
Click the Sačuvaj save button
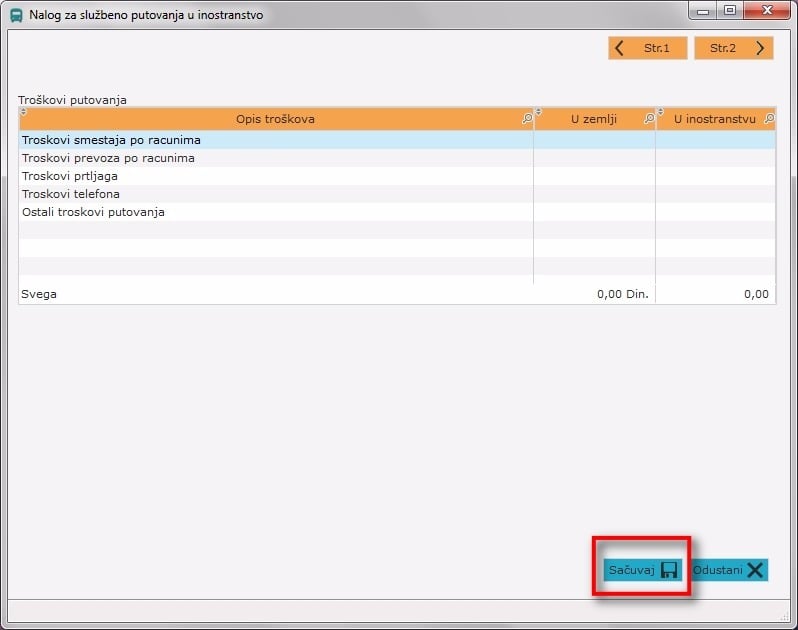[642, 569]
